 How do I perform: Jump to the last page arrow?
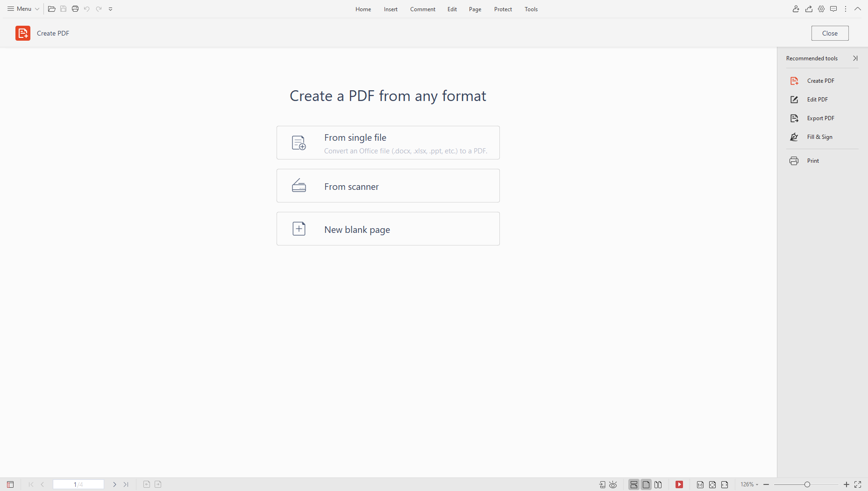[126, 484]
